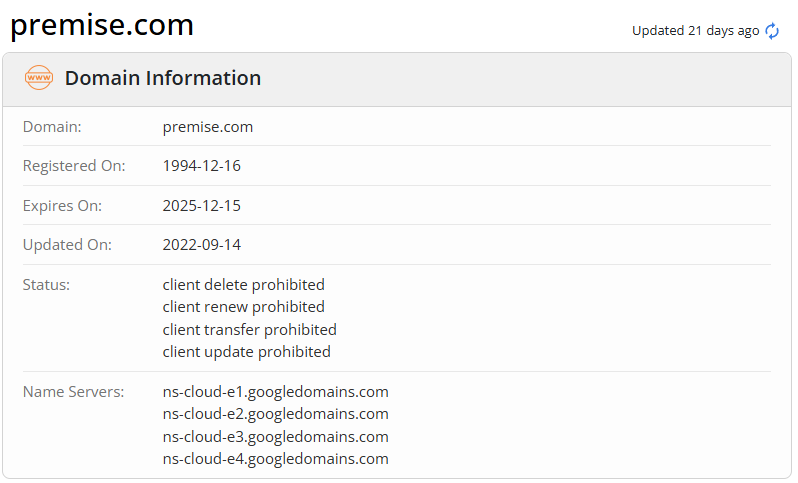Click the premise.com page title
Screen dimensions: 798x483
tap(102, 25)
